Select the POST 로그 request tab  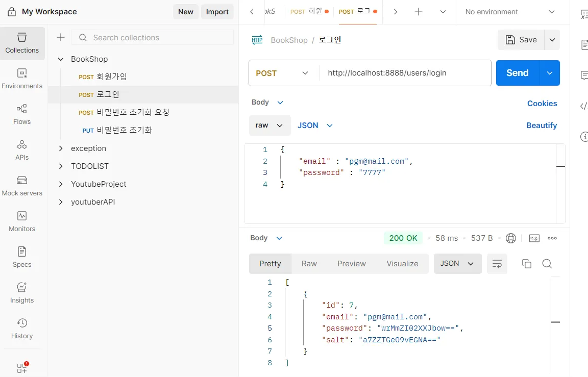tap(358, 12)
